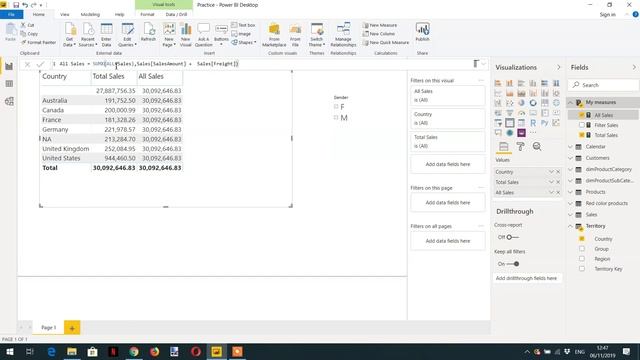Switch to the Format ribbon tab
The height and width of the screenshot is (360, 640).
coord(147,14)
